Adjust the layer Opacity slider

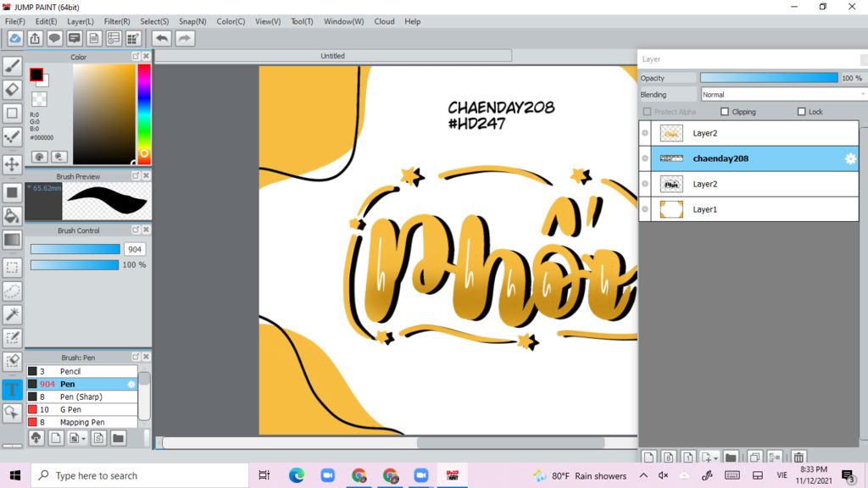coord(769,78)
